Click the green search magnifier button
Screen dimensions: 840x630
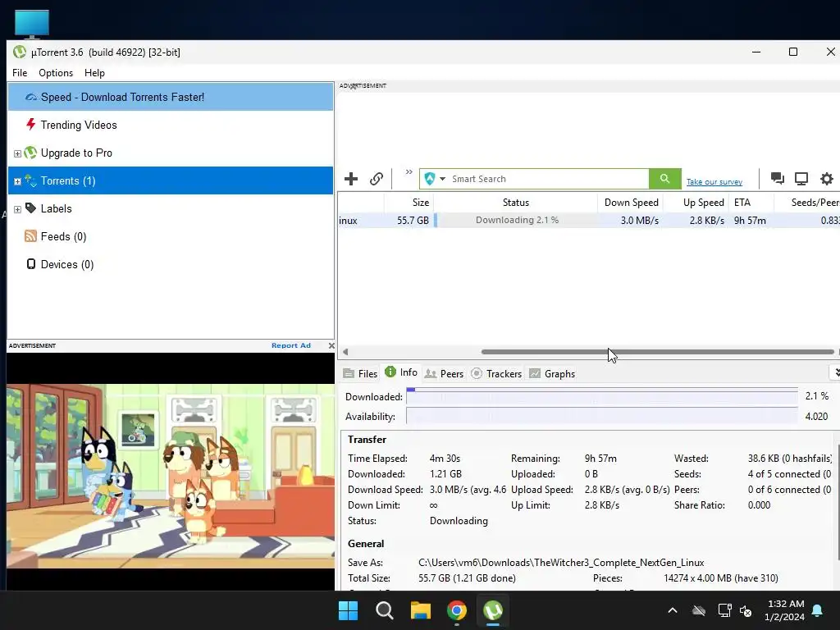[664, 179]
